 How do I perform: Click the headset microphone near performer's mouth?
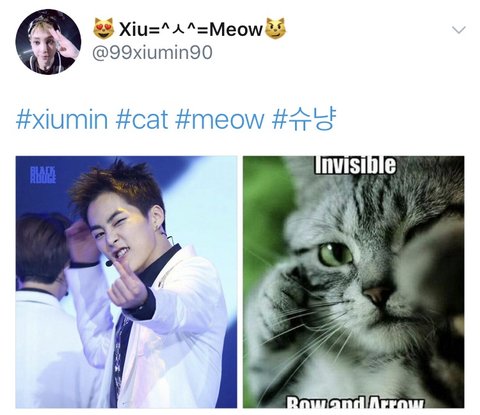[109, 263]
